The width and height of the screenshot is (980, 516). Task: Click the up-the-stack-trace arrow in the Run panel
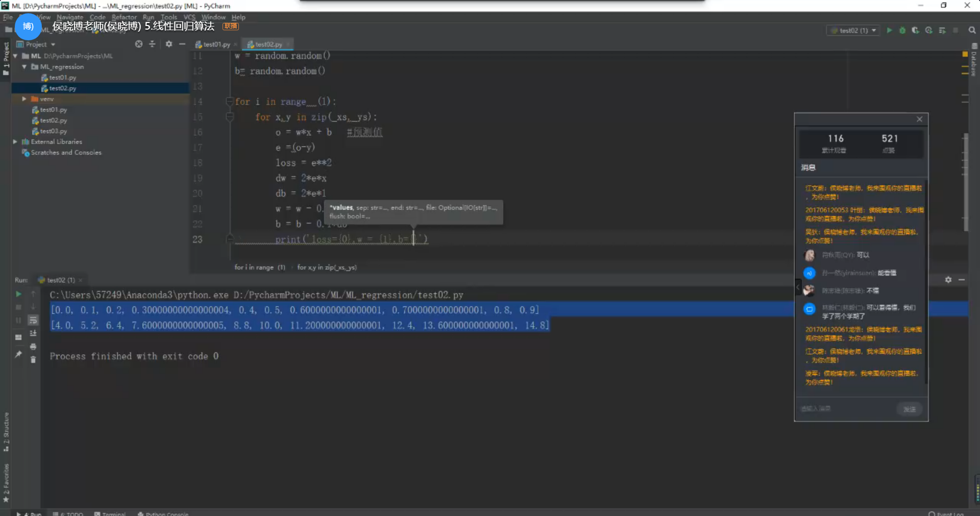pyautogui.click(x=33, y=294)
